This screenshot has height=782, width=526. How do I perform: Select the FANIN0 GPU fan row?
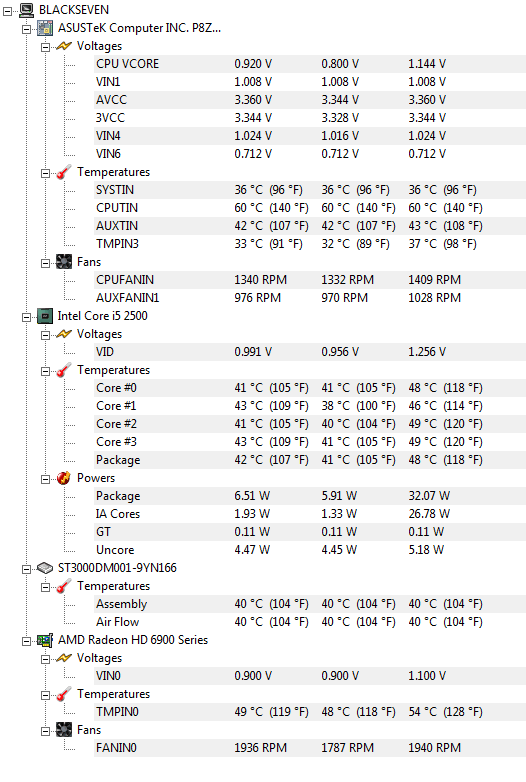[310, 748]
